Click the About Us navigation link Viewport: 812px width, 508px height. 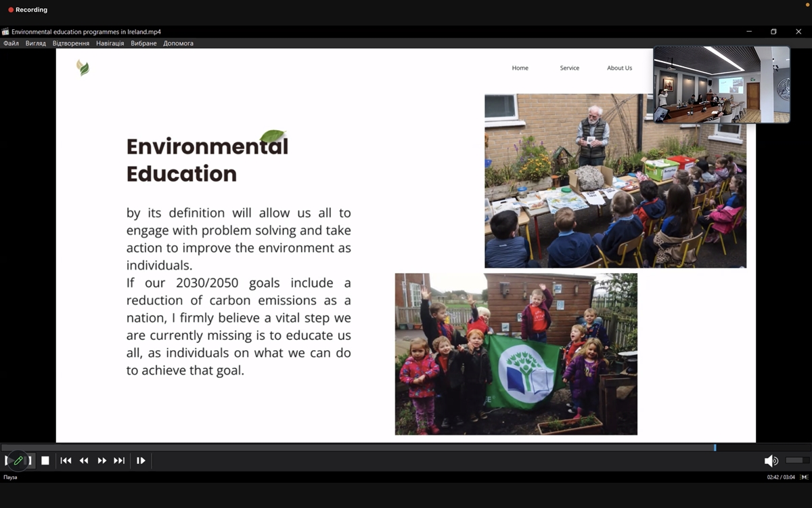click(619, 68)
